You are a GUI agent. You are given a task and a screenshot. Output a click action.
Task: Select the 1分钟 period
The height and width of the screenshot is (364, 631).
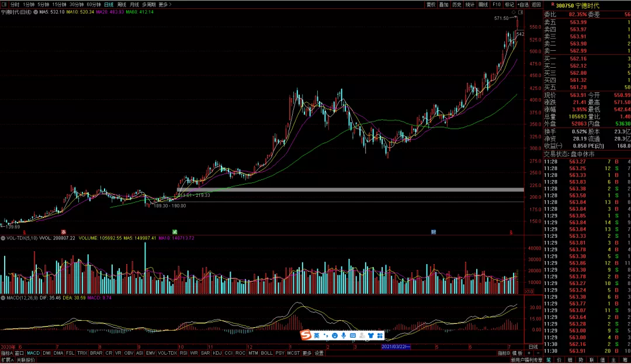coord(29,5)
